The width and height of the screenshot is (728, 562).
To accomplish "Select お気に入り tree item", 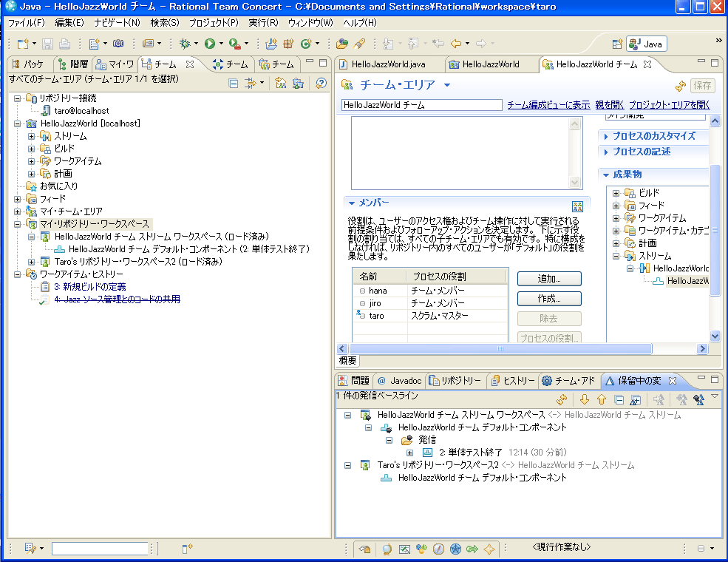I will tap(58, 186).
